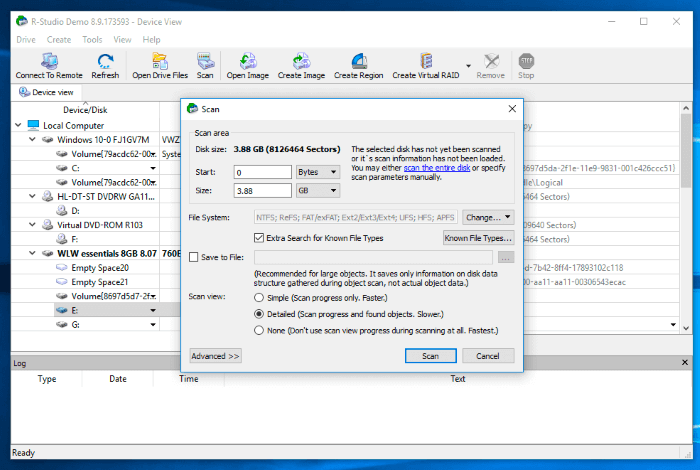Open the Help menu
The height and width of the screenshot is (470, 700).
(x=151, y=40)
